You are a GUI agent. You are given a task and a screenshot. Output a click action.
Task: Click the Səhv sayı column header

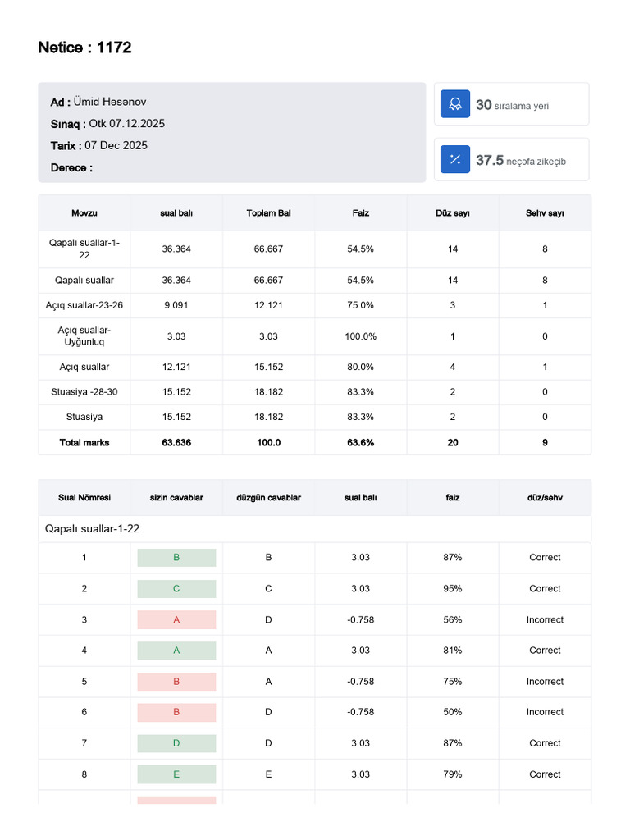point(545,213)
